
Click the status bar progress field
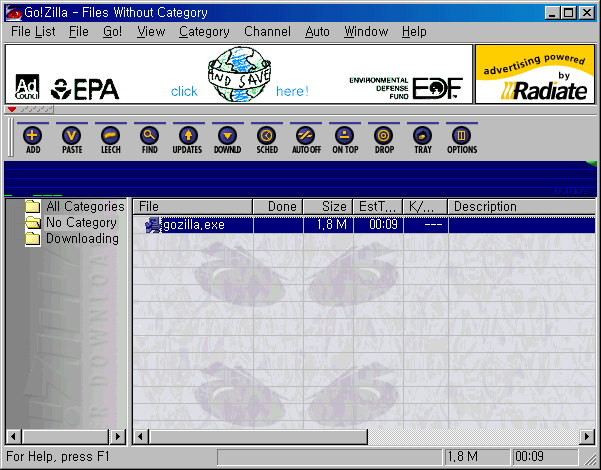click(x=330, y=457)
